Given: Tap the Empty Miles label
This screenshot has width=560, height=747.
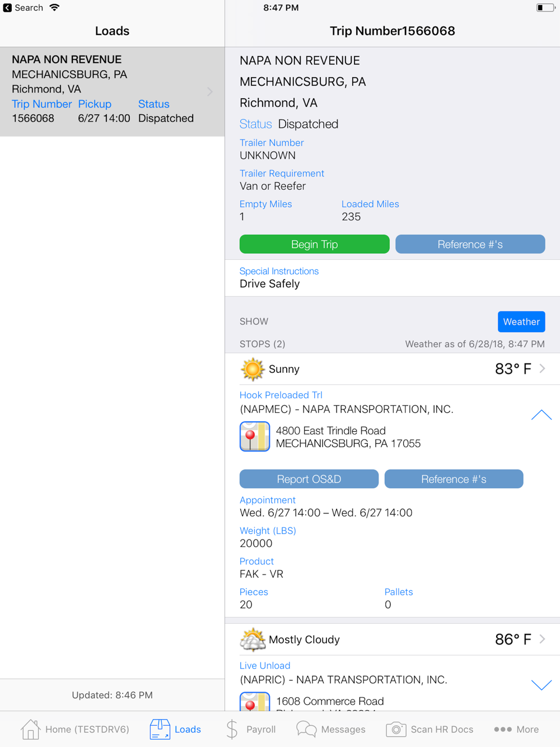Looking at the screenshot, I should (266, 204).
